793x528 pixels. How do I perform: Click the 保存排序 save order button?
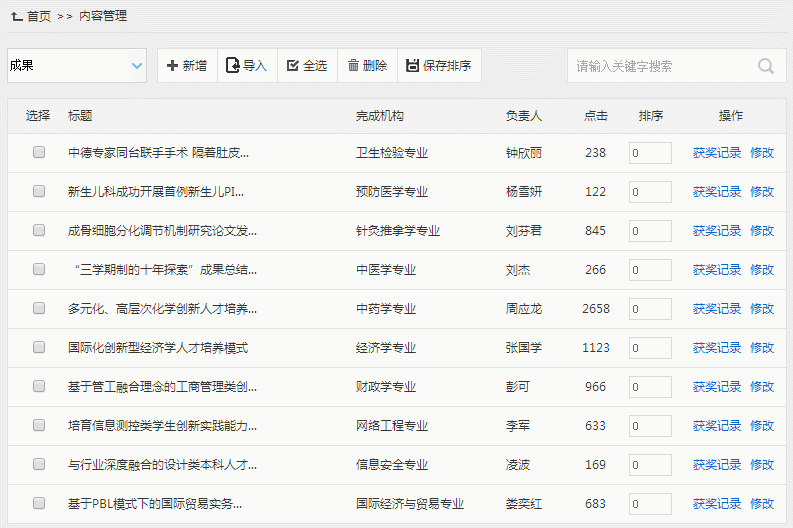click(439, 66)
